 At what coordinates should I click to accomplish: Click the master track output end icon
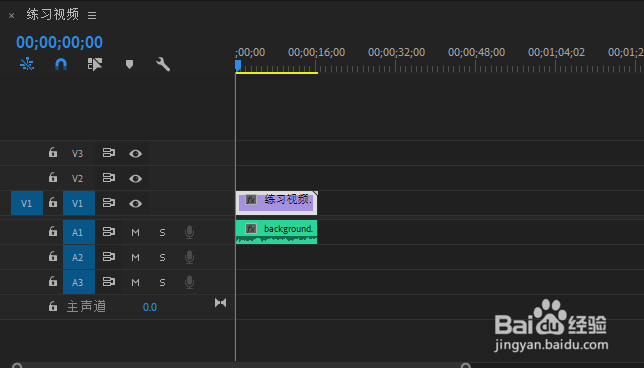(221, 303)
